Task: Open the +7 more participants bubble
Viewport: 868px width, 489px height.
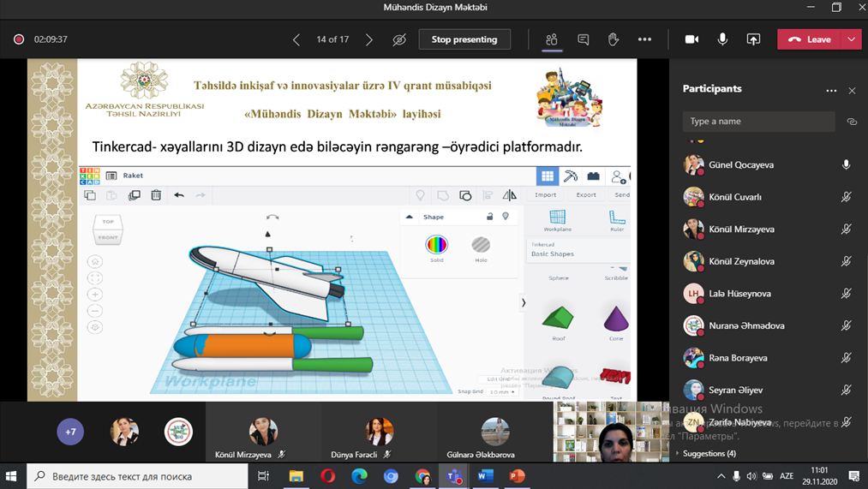Action: (x=70, y=432)
